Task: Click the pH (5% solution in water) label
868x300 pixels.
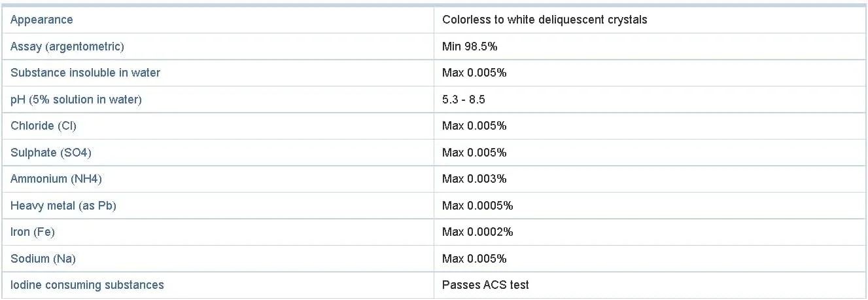Action: [76, 100]
